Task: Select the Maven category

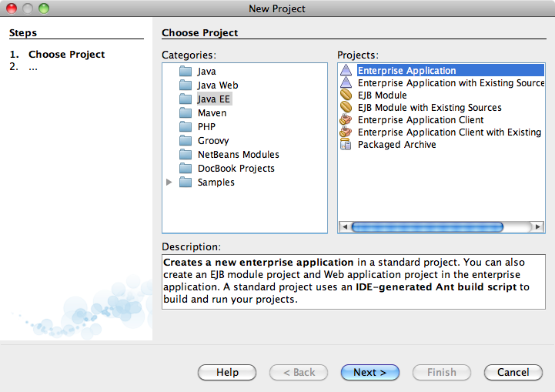Action: 212,113
